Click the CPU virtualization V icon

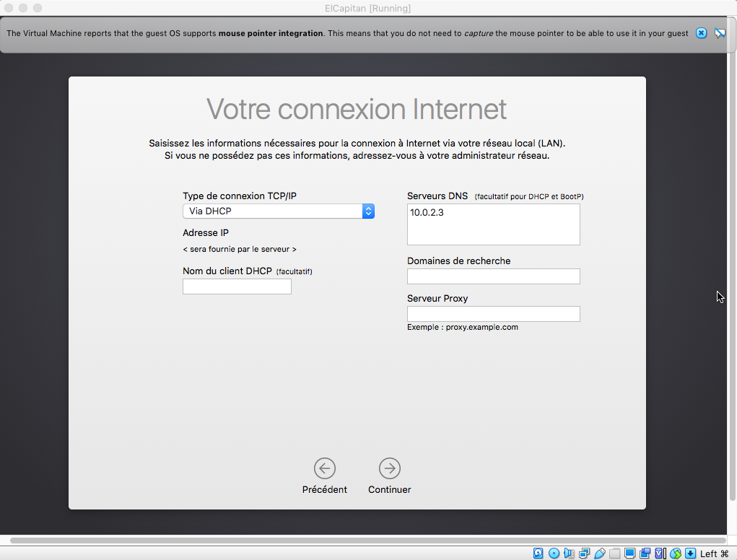click(660, 554)
